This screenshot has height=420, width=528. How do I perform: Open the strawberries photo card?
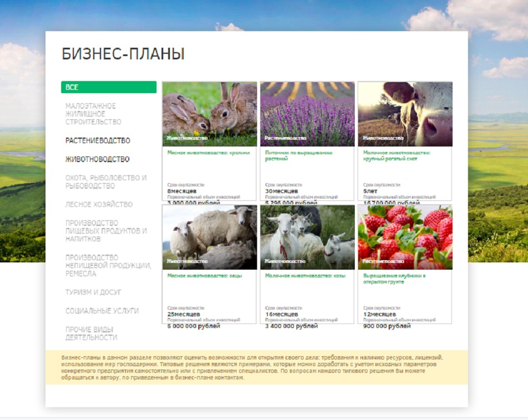point(405,237)
